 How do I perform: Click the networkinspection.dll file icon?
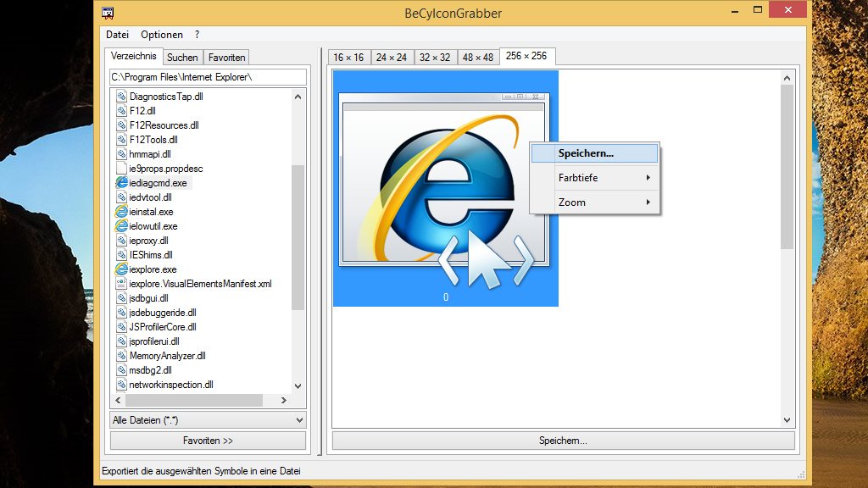coord(122,384)
